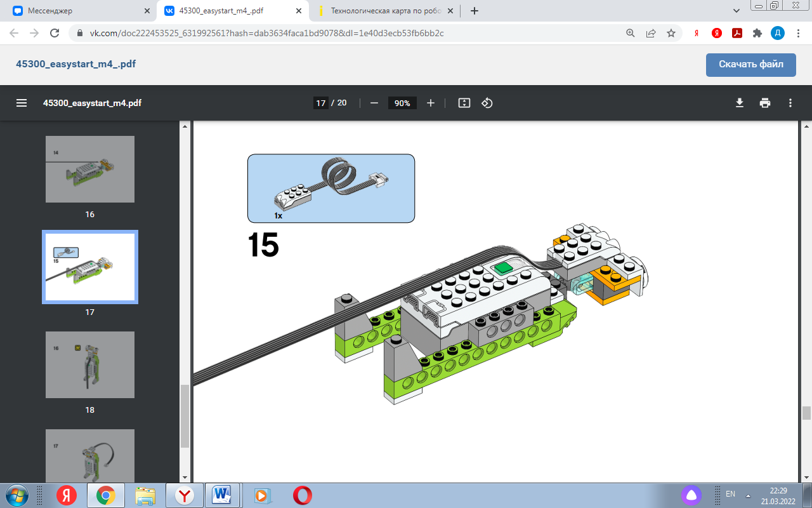Edit the 90% zoom level field
Screen dimensions: 812x508
tap(402, 103)
